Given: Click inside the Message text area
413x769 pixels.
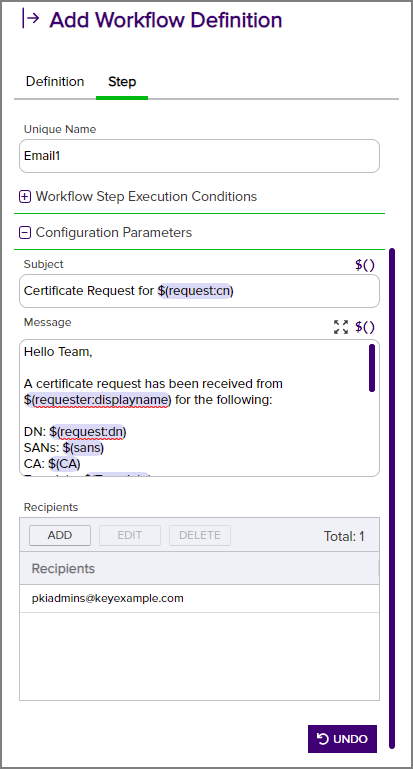Looking at the screenshot, I should [194, 408].
